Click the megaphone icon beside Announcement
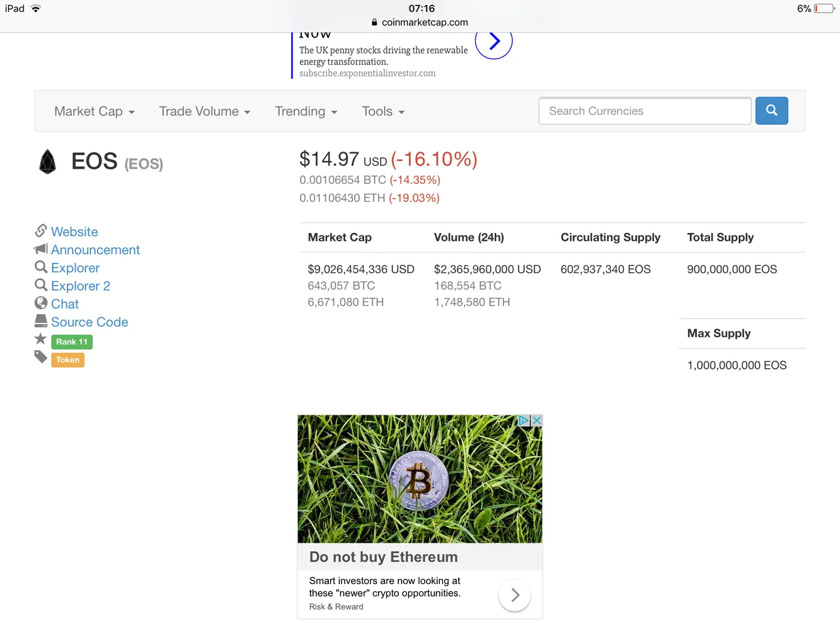The height and width of the screenshot is (630, 840). coord(41,249)
